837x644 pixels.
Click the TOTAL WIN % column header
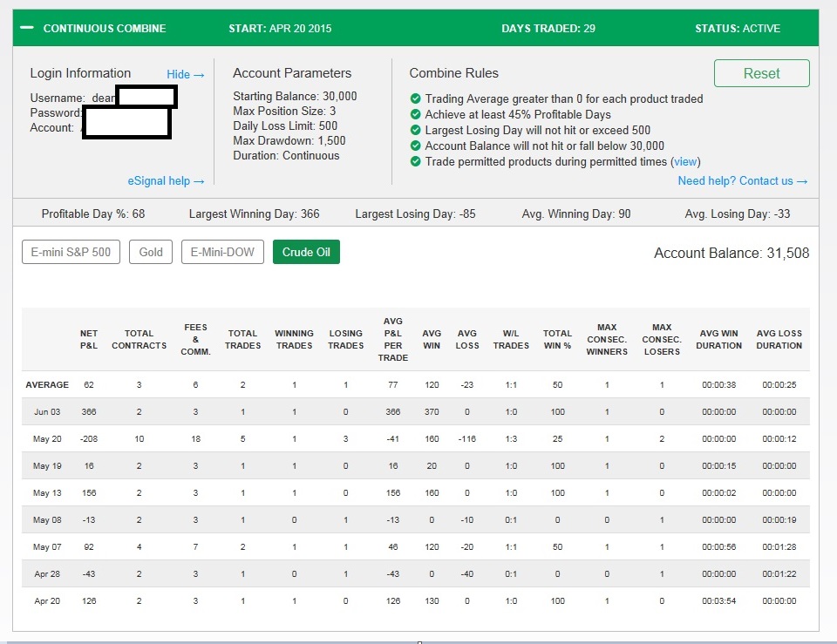(x=557, y=339)
